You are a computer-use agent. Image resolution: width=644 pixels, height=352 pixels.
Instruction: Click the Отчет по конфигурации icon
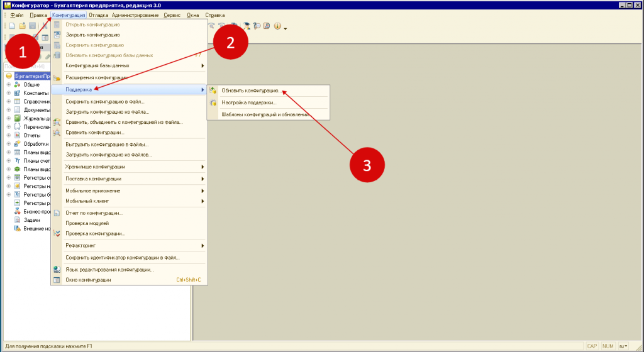coord(57,213)
